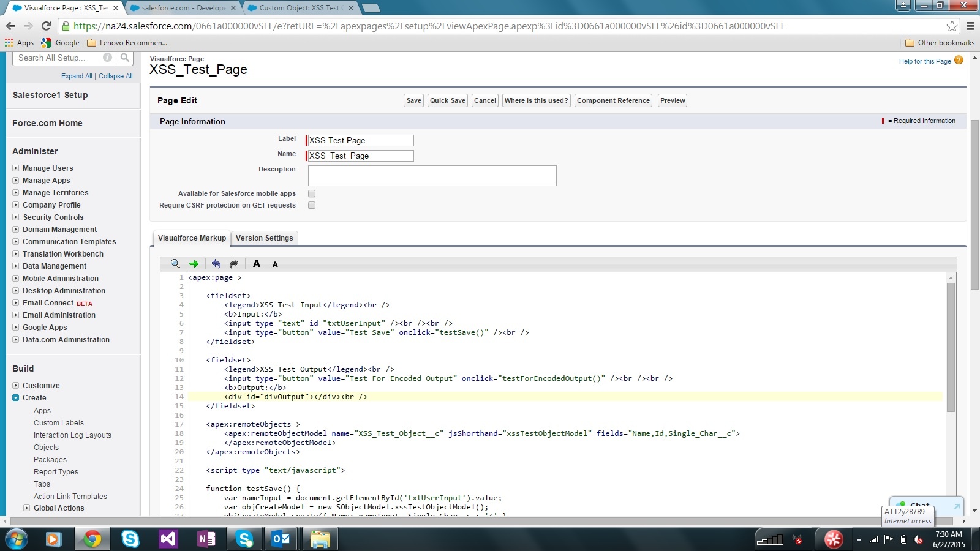Expand the Manage Apps section
Viewport: 980px width, 551px height.
tap(16, 180)
